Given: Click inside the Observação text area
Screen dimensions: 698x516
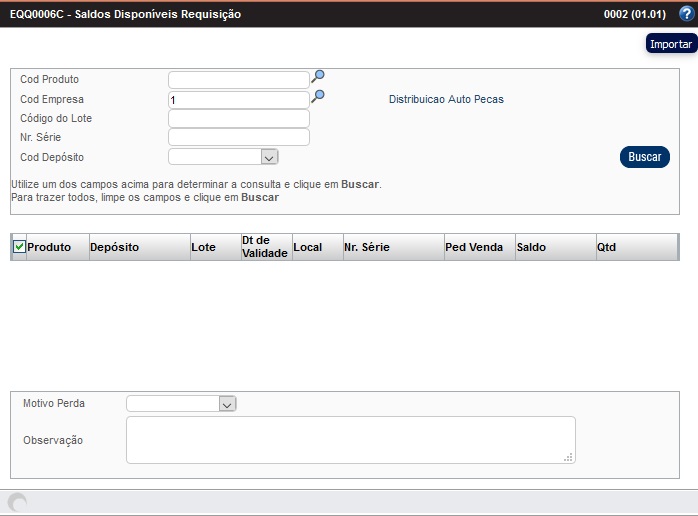Looking at the screenshot, I should click(350, 440).
